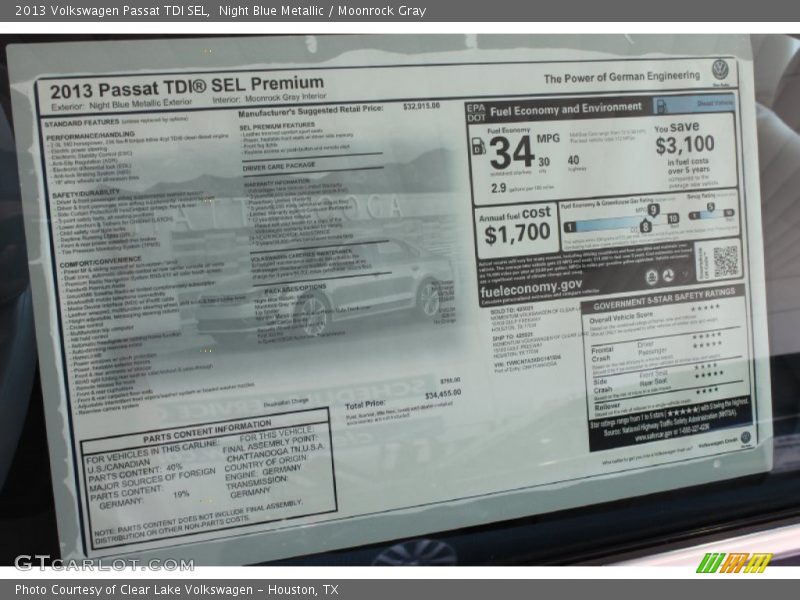Image resolution: width=800 pixels, height=600 pixels.
Task: Click the You Save $3,100 figure
Action: coord(684,142)
